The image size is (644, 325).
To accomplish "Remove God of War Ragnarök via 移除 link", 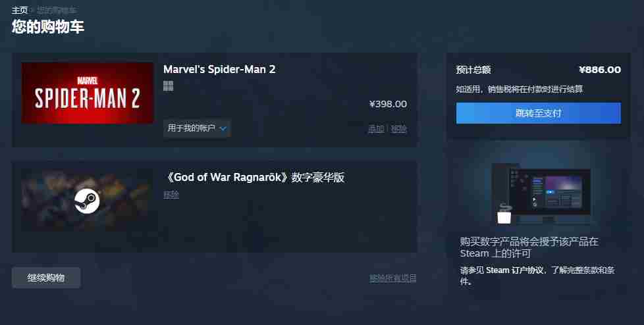I will tap(171, 195).
